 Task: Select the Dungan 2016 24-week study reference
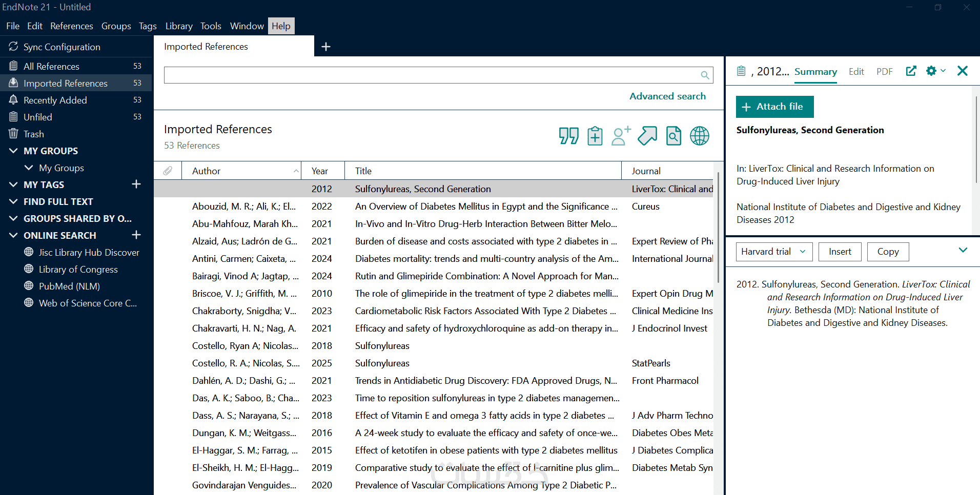[x=434, y=433]
